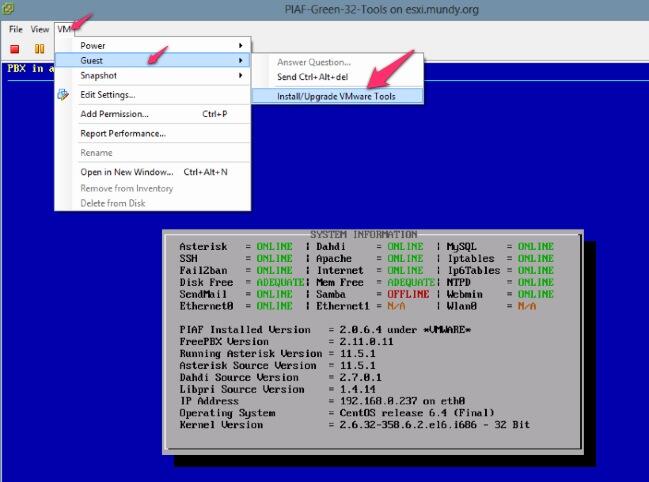Select the Rename menu entry

pyautogui.click(x=152, y=153)
